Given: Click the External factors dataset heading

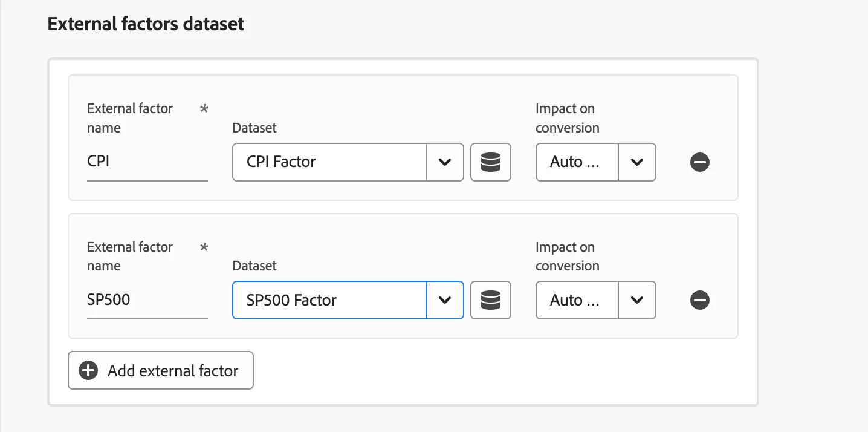Looking at the screenshot, I should click(146, 24).
